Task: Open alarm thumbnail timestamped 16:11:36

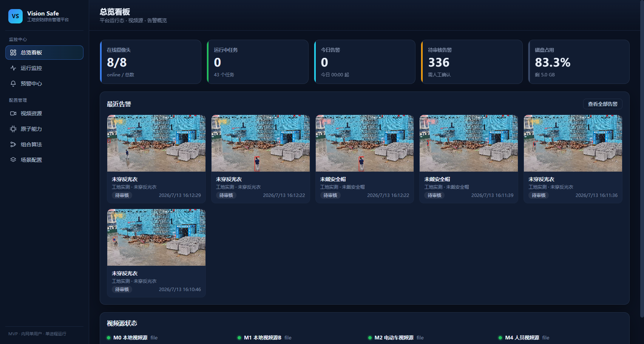Action: (573, 143)
